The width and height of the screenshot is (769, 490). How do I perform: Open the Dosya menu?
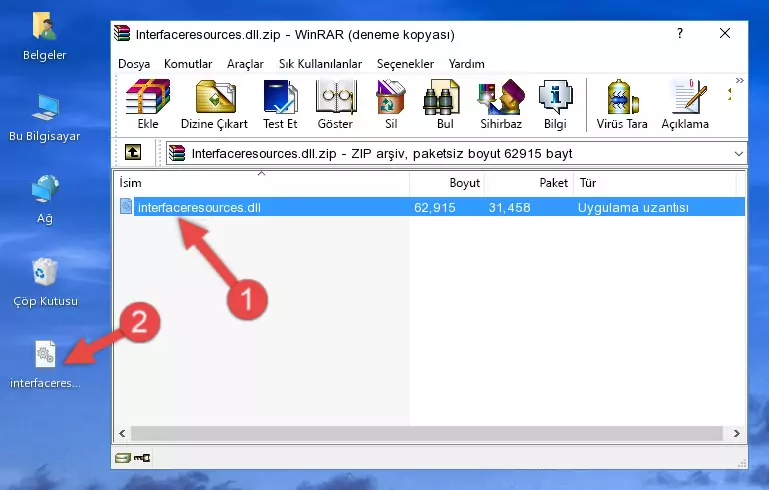pos(134,64)
